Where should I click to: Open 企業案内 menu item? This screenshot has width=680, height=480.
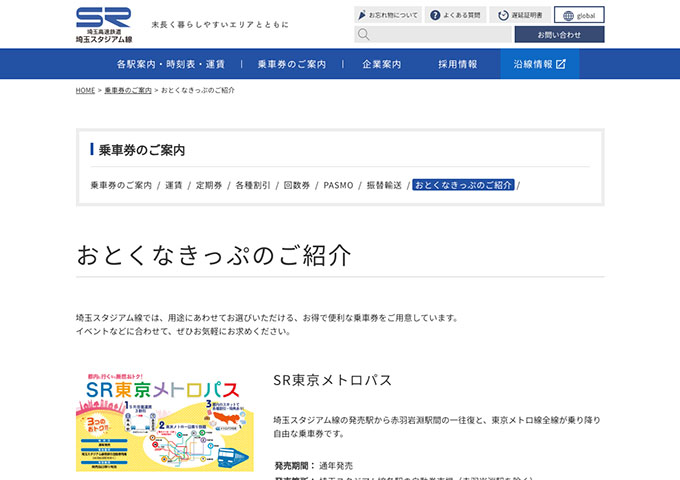[x=382, y=64]
